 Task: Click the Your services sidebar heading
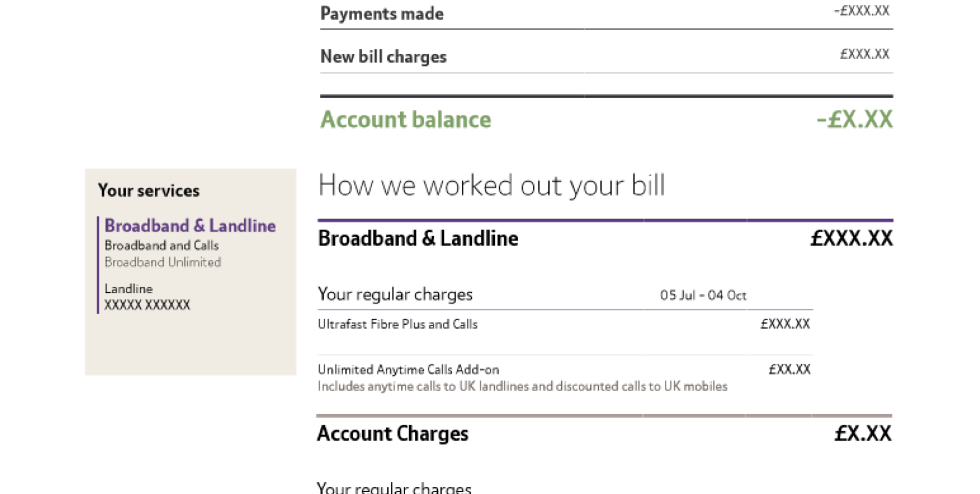click(x=149, y=191)
